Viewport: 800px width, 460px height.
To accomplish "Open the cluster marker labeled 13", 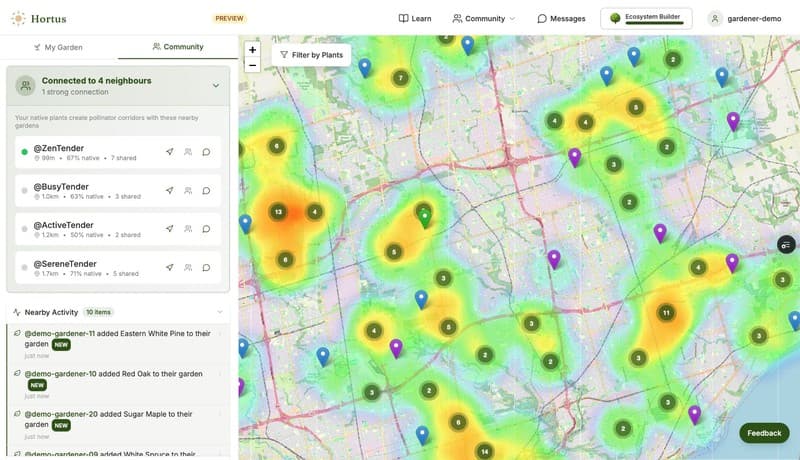I will [x=278, y=212].
